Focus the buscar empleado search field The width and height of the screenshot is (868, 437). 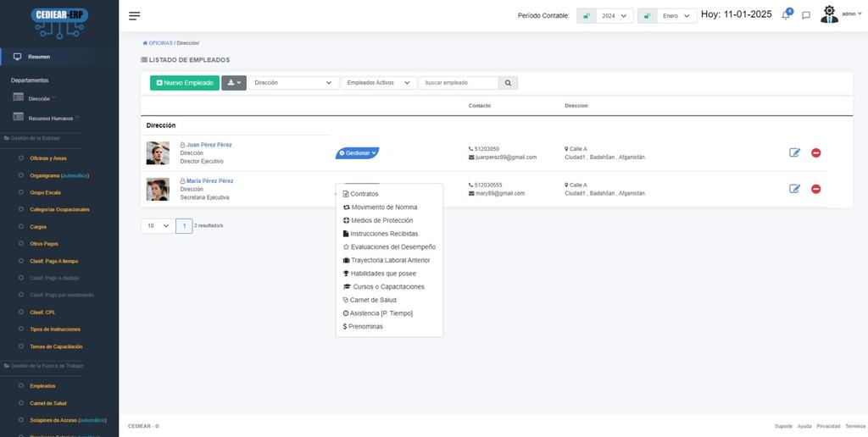pos(458,83)
